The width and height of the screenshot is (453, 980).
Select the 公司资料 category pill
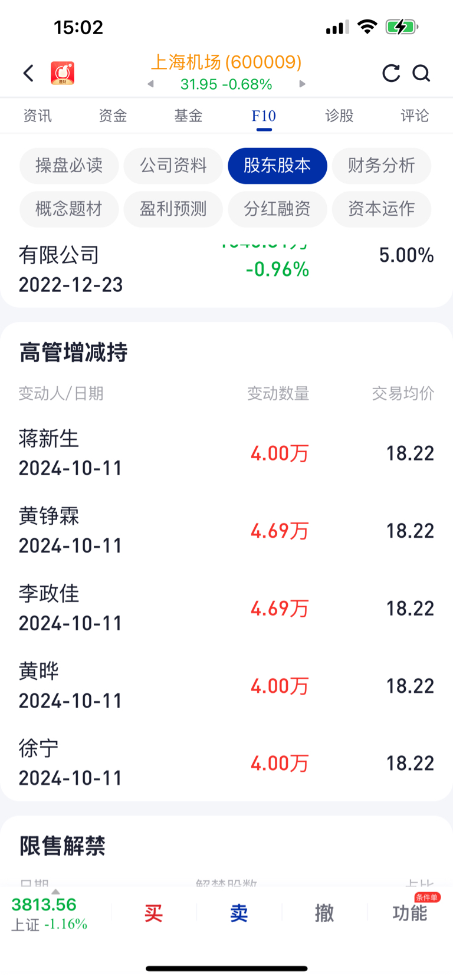click(173, 166)
